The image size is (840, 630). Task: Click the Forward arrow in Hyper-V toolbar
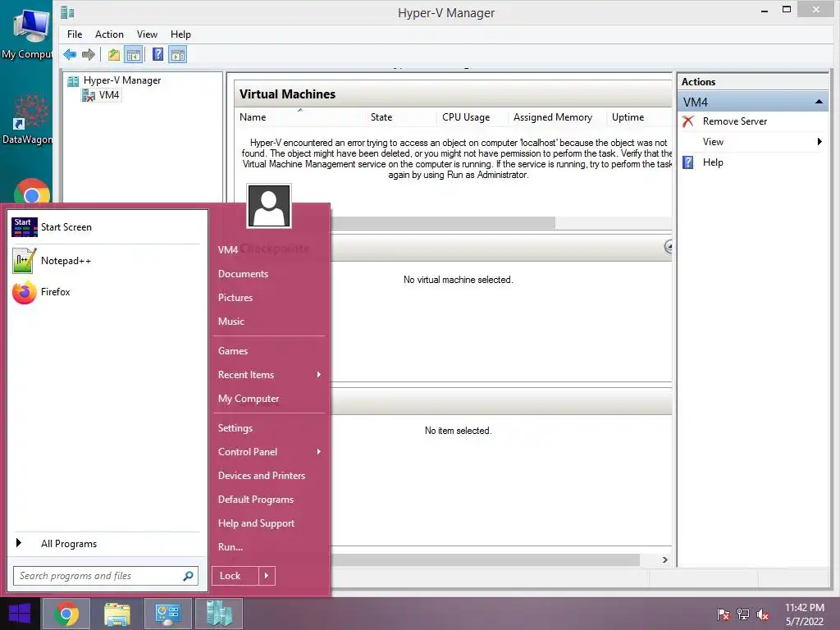pos(89,55)
